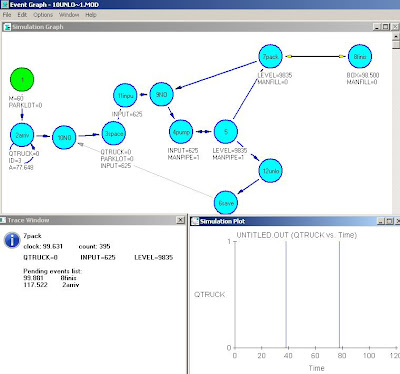
Task: Click the MANPIPE=1 label under 4pump
Action: point(183,157)
